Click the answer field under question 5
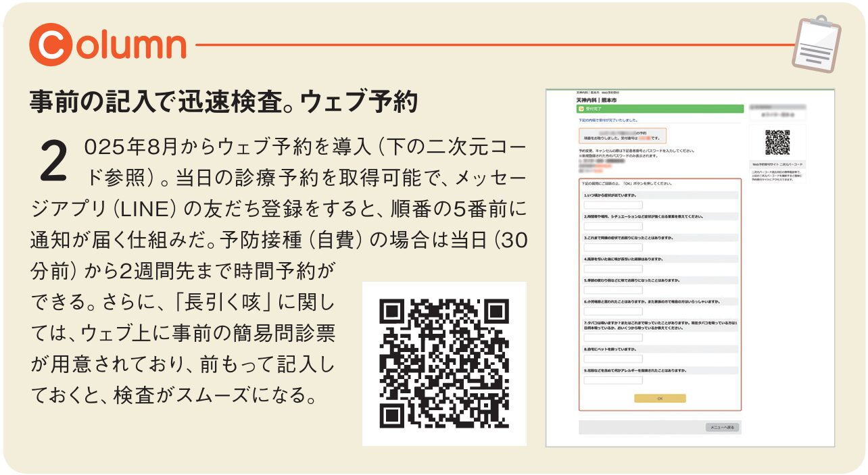868x475 pixels. click(x=612, y=290)
